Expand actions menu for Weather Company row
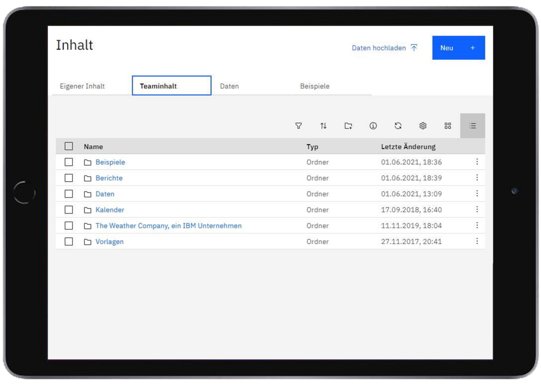Viewport: 541px width, 392px height. coord(477,225)
